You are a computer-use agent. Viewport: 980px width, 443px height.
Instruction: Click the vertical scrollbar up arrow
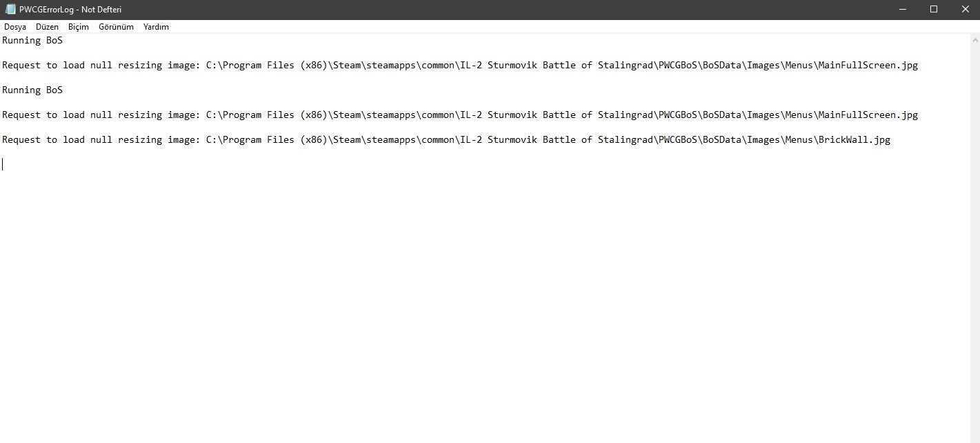974,39
